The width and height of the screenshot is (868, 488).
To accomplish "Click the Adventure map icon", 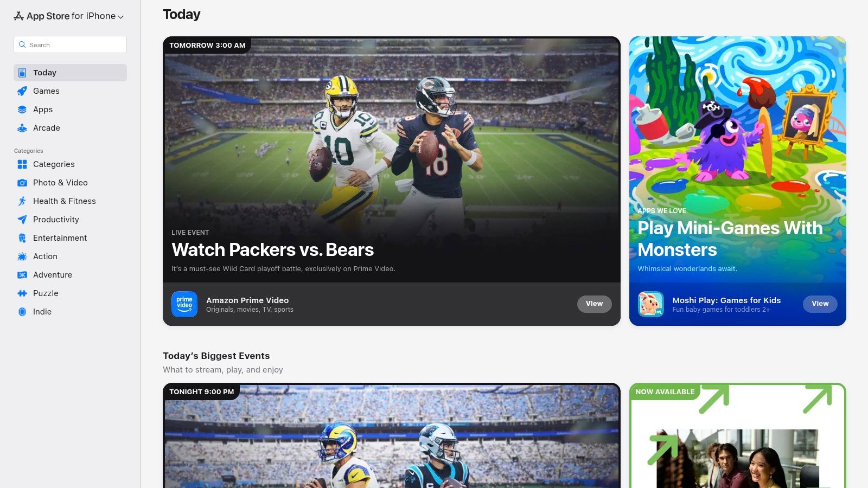I will (22, 275).
